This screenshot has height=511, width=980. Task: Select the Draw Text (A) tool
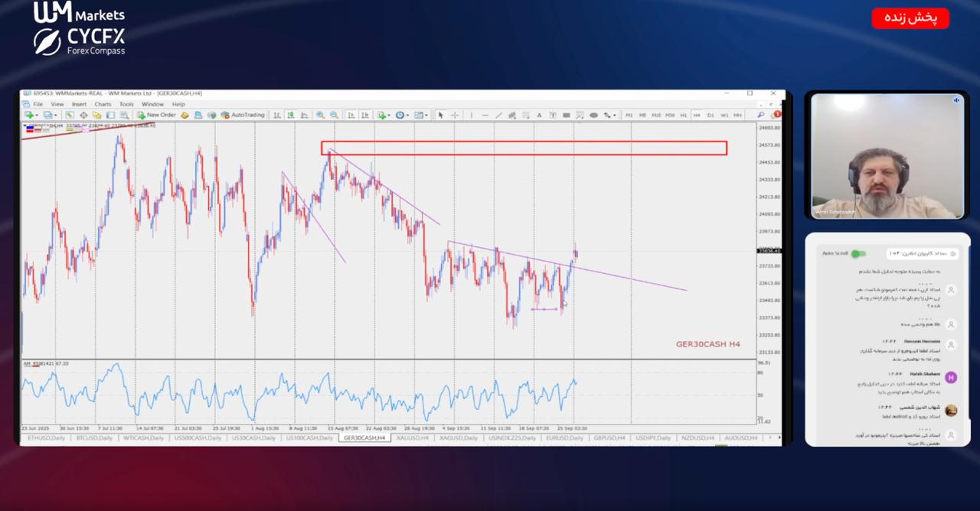pos(539,116)
